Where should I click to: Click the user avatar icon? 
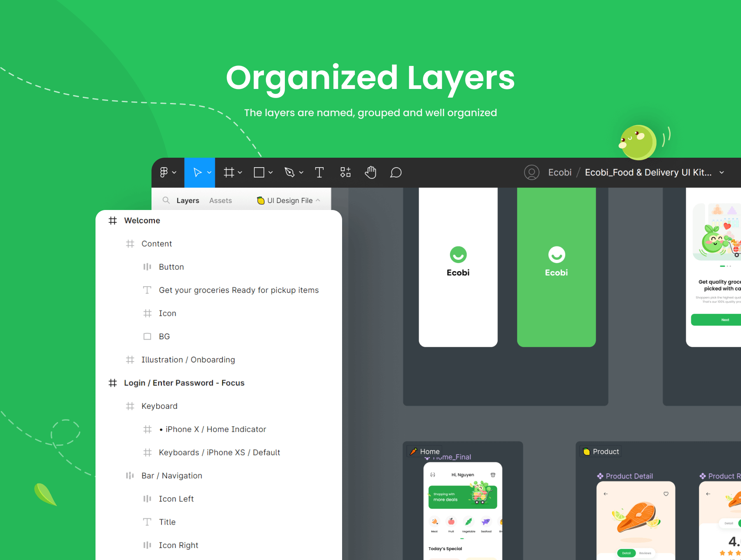pos(531,173)
